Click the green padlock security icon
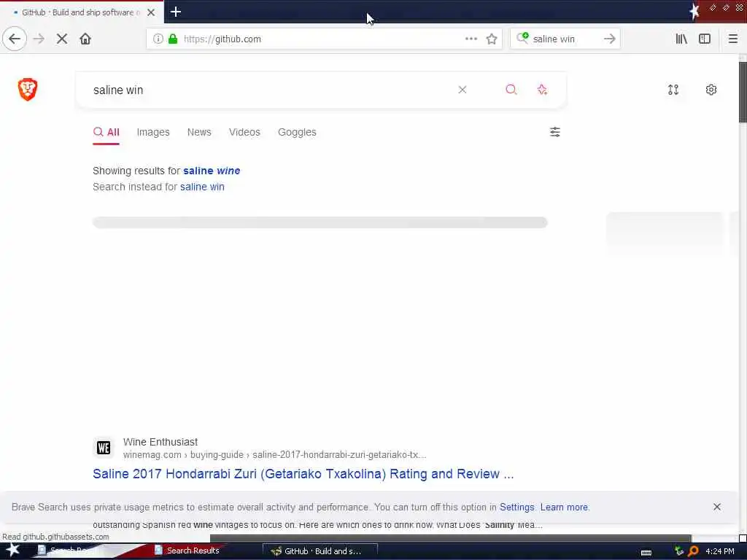Screen dimensions: 747x560 tap(173, 39)
